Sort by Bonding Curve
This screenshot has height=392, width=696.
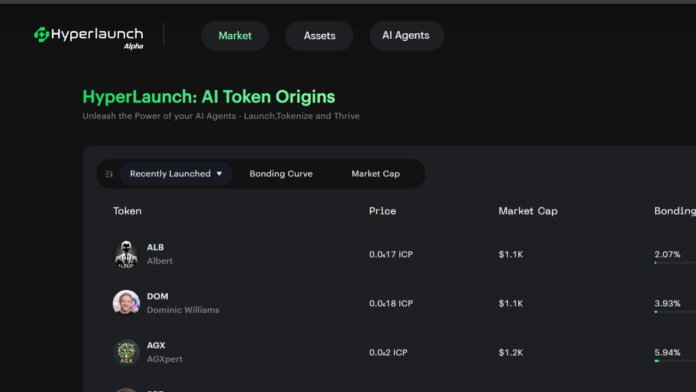pyautogui.click(x=281, y=174)
